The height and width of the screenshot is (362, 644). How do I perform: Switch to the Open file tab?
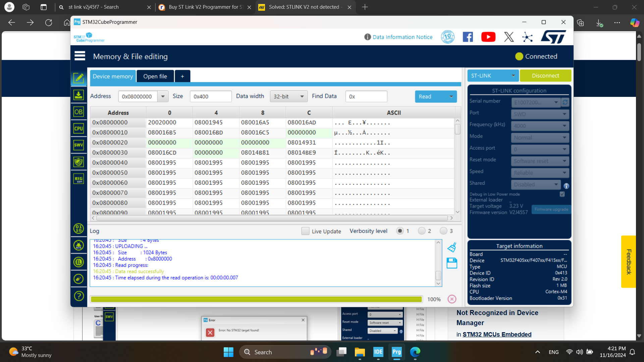[155, 76]
